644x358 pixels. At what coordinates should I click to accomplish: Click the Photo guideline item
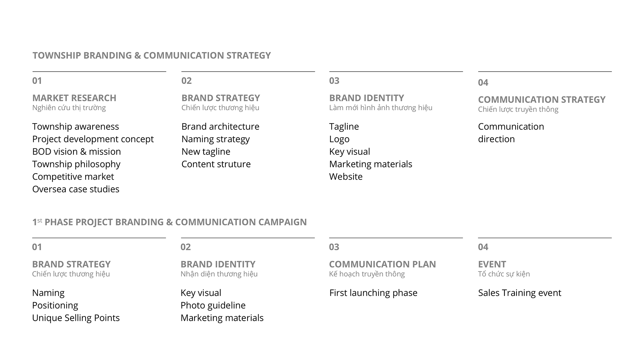coord(213,306)
